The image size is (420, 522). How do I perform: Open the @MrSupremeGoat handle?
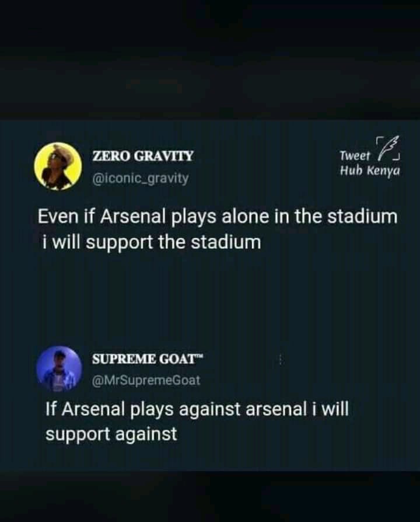pyautogui.click(x=146, y=380)
